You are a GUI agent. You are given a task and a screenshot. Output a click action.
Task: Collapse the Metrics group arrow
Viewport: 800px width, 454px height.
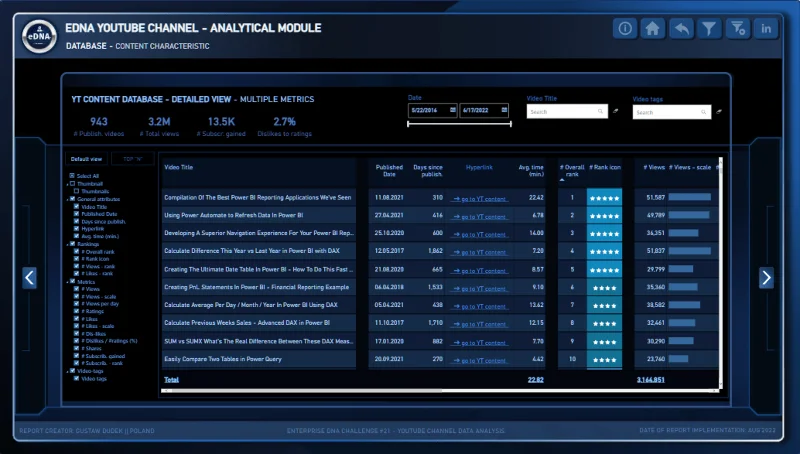pos(67,282)
